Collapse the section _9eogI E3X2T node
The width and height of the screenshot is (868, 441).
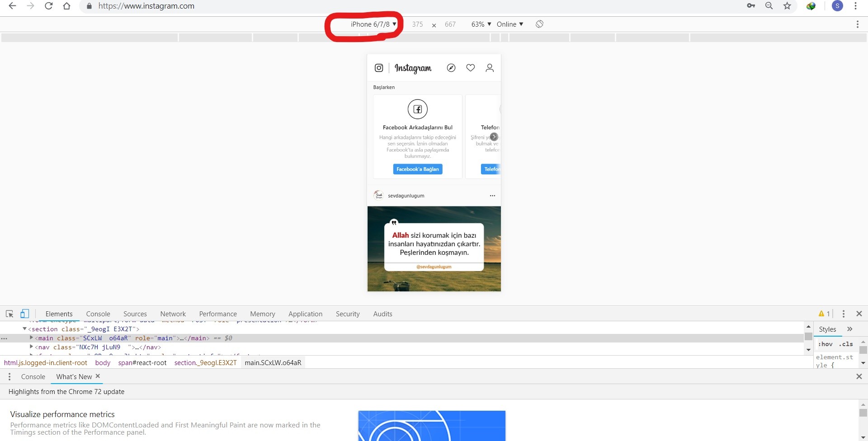click(x=24, y=329)
